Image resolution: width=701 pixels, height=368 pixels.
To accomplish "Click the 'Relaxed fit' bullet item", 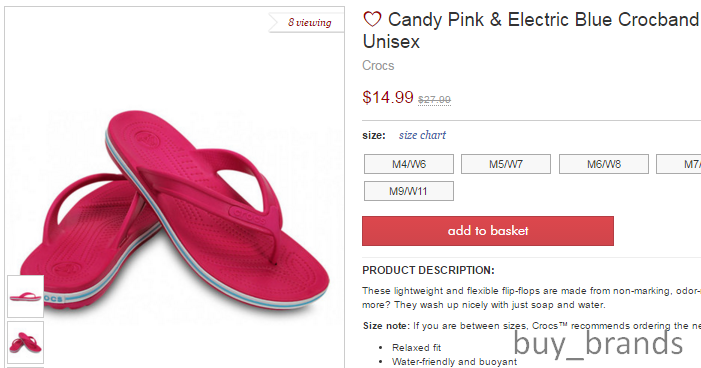I will [x=417, y=347].
